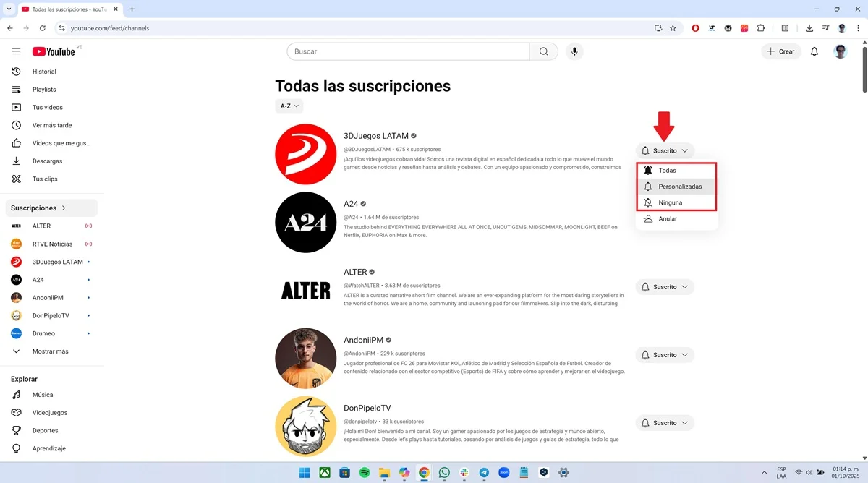
Task: Reload the page in Chrome
Action: tap(43, 28)
